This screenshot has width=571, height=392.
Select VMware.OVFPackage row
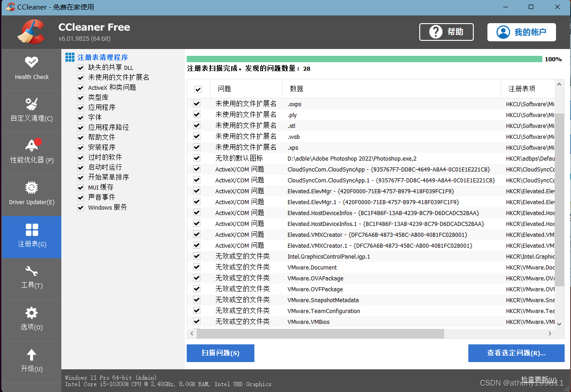point(371,289)
